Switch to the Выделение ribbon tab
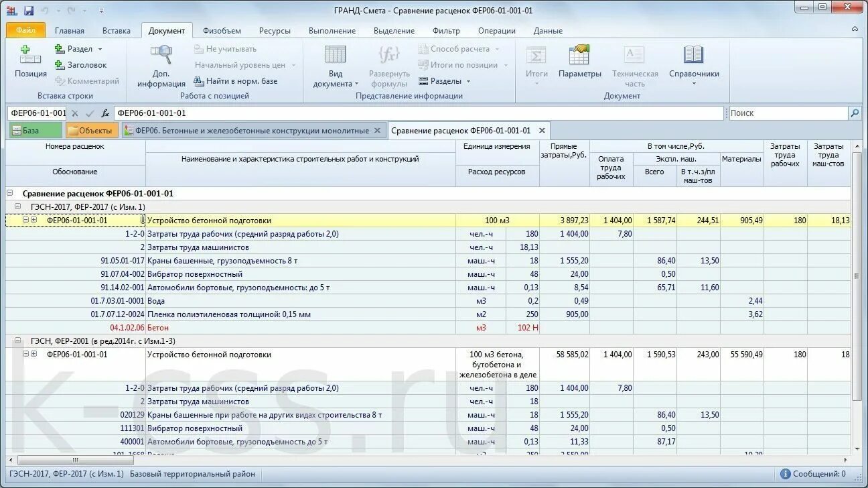The width and height of the screenshot is (868, 488). coord(394,31)
